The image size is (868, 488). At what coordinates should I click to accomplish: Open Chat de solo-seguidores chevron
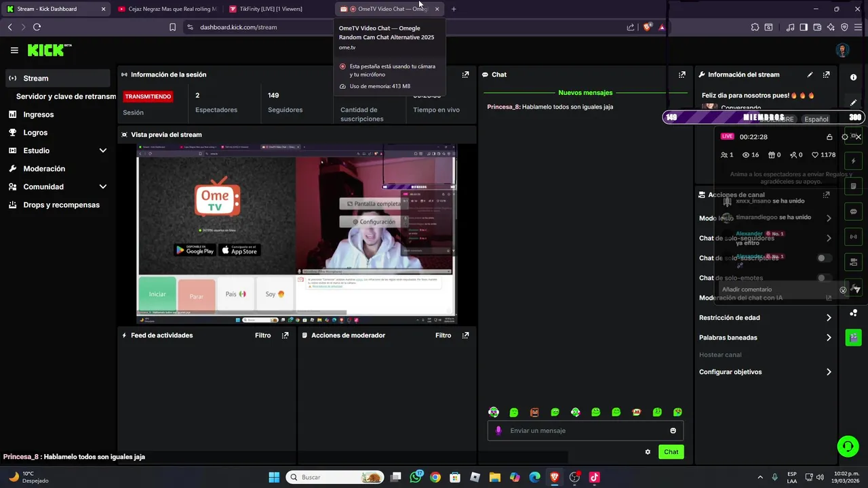[x=829, y=238]
